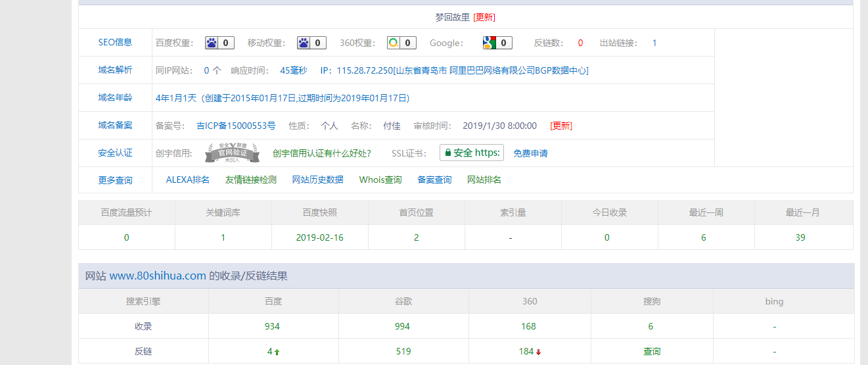Go to 网站历史数据
The width and height of the screenshot is (868, 365).
pos(317,180)
